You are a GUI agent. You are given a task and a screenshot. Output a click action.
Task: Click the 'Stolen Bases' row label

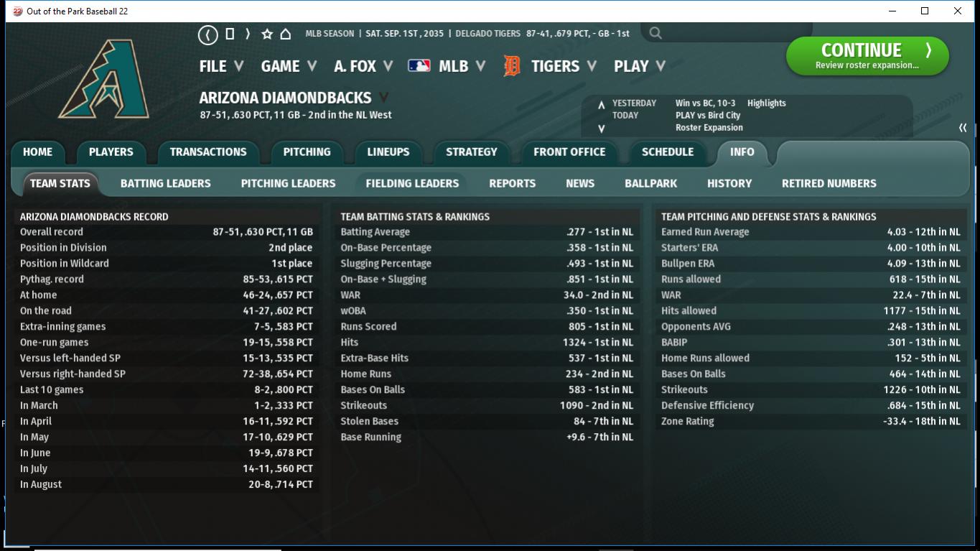370,422
